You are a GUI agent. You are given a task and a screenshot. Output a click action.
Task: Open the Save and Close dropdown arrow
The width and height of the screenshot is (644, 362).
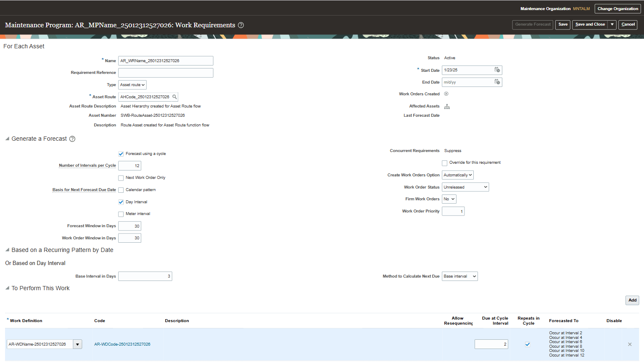[x=612, y=24]
